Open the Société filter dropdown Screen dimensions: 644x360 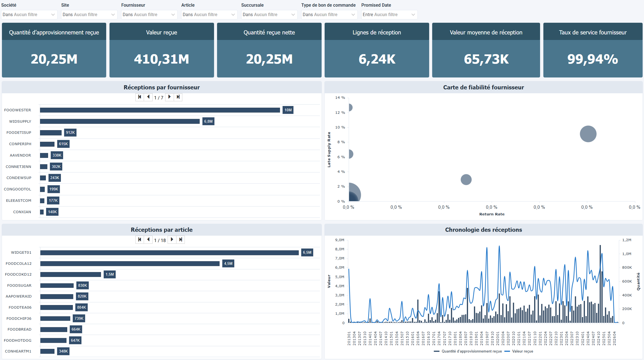29,14
